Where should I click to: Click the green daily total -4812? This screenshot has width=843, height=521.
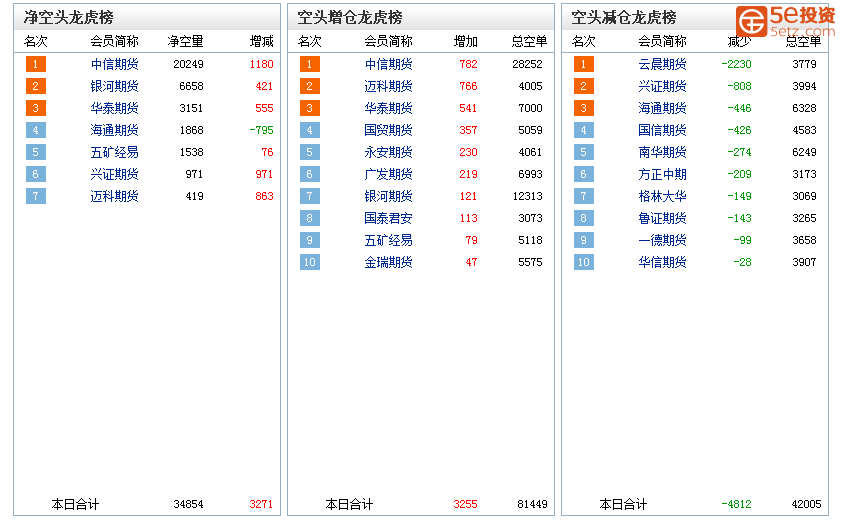point(737,505)
